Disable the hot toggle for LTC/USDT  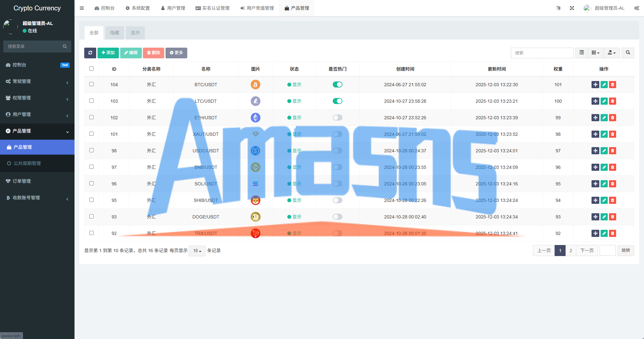pyautogui.click(x=338, y=101)
